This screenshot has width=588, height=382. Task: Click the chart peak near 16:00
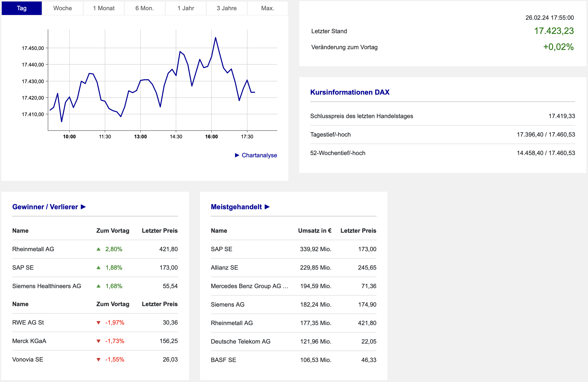click(x=215, y=38)
